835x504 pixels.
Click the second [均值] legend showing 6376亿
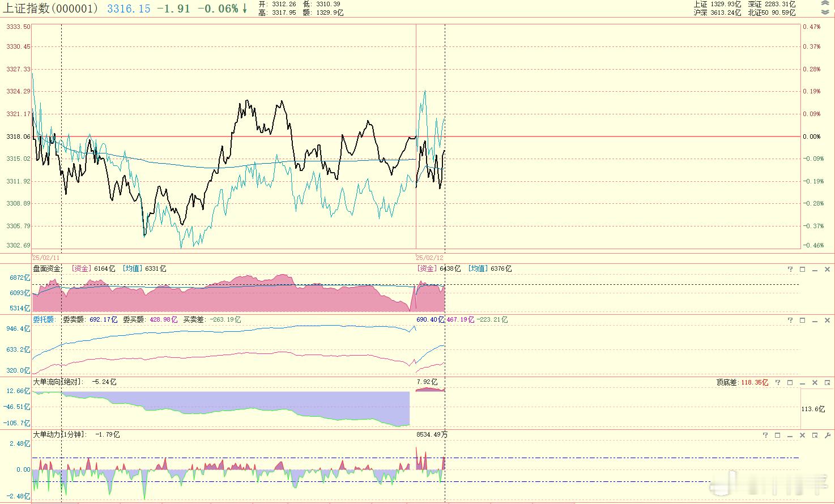point(490,268)
